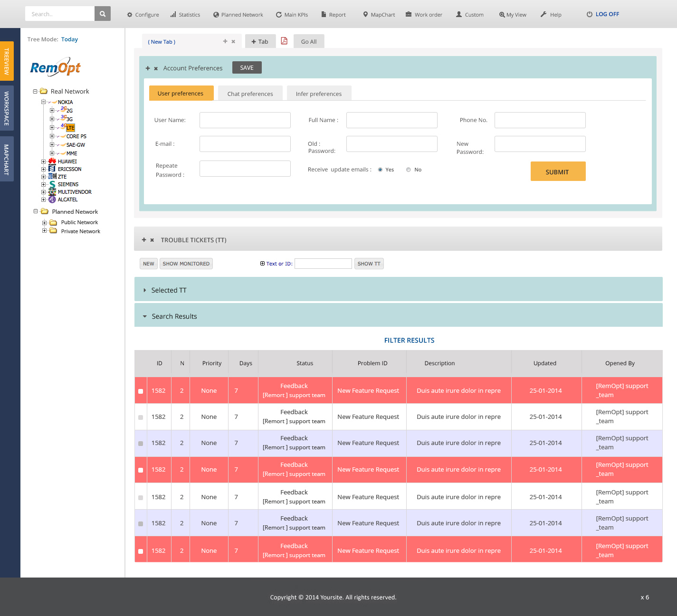Click the Huawei vendor logo icon
This screenshot has width=677, height=616.
point(52,161)
